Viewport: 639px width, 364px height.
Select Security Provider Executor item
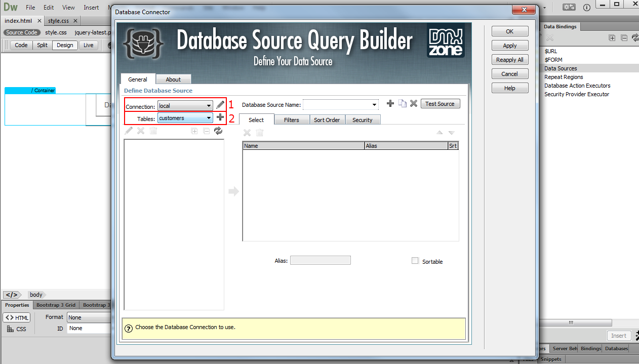click(577, 94)
